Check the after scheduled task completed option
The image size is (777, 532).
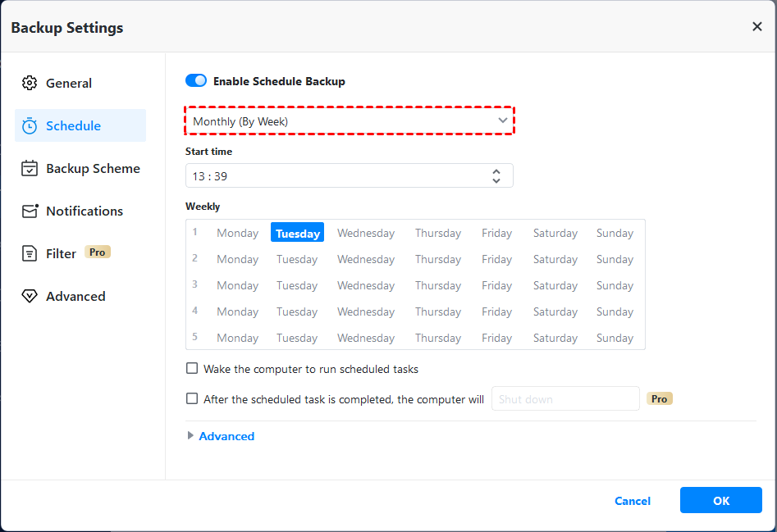[192, 398]
